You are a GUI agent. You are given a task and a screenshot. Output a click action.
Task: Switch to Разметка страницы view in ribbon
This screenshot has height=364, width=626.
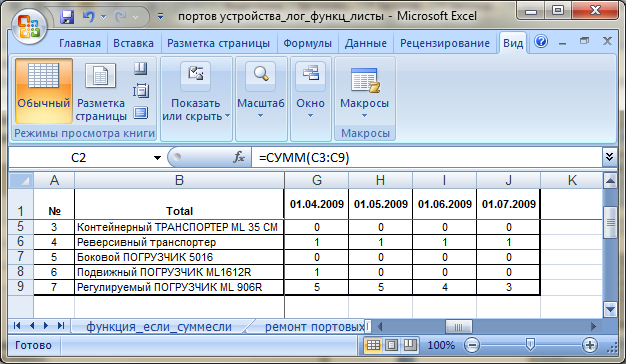[x=101, y=91]
